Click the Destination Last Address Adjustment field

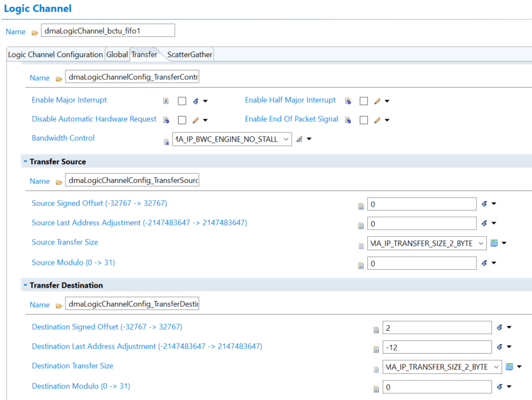pyautogui.click(x=437, y=347)
